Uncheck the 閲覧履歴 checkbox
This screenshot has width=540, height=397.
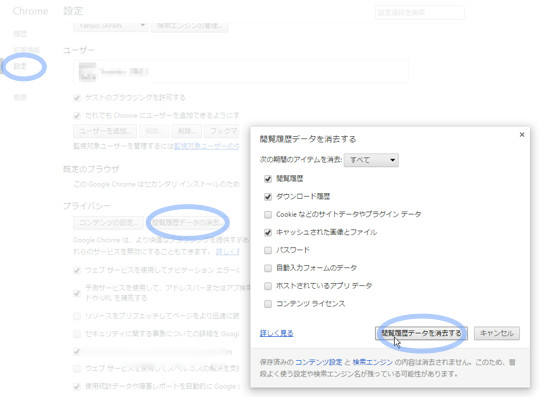click(268, 179)
